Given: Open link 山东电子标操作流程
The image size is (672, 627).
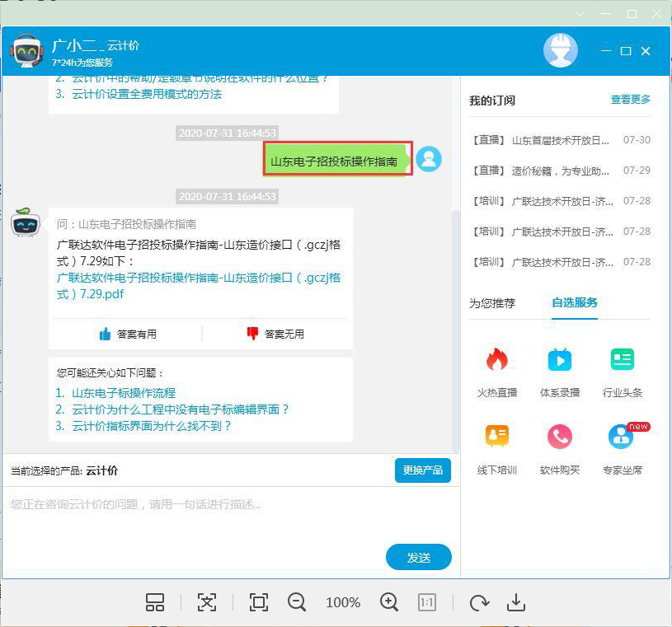Looking at the screenshot, I should 124,393.
